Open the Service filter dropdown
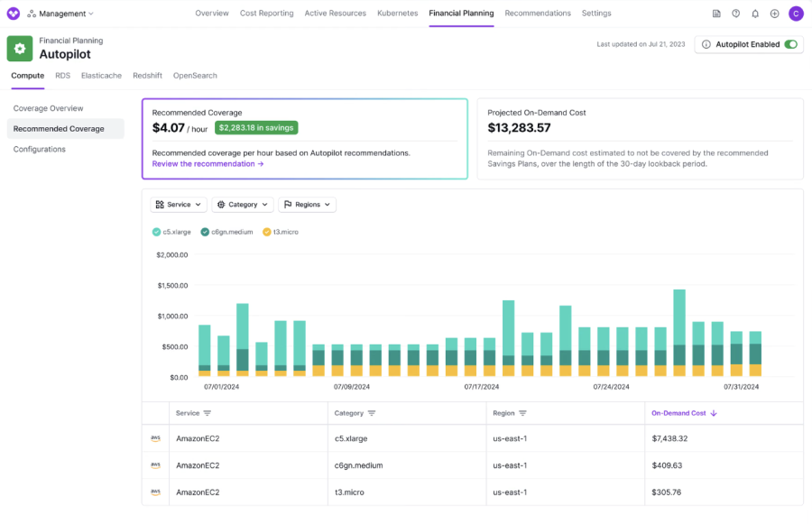This screenshot has height=524, width=812. click(x=179, y=205)
